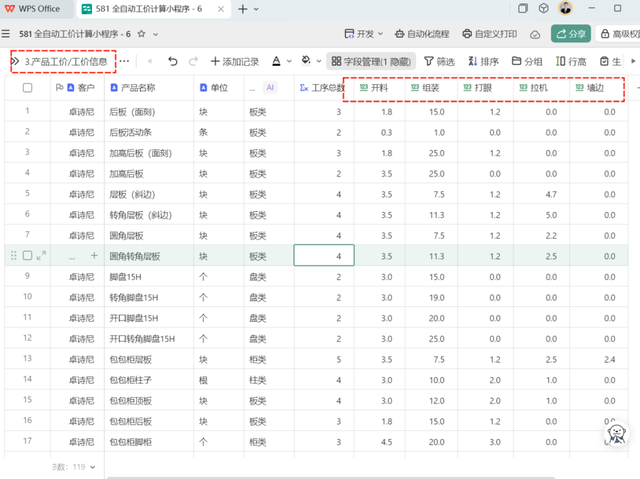
Task: Click product name 后板（面刻）
Action: pyautogui.click(x=132, y=112)
